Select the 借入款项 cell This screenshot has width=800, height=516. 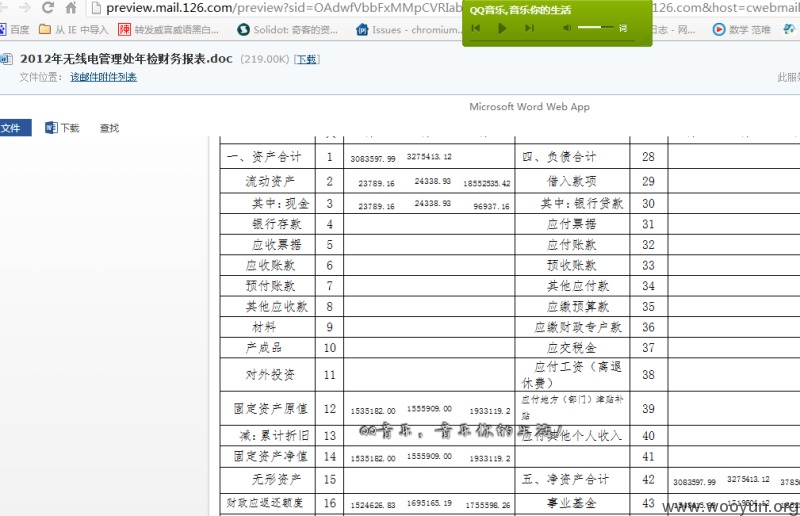pyautogui.click(x=572, y=181)
